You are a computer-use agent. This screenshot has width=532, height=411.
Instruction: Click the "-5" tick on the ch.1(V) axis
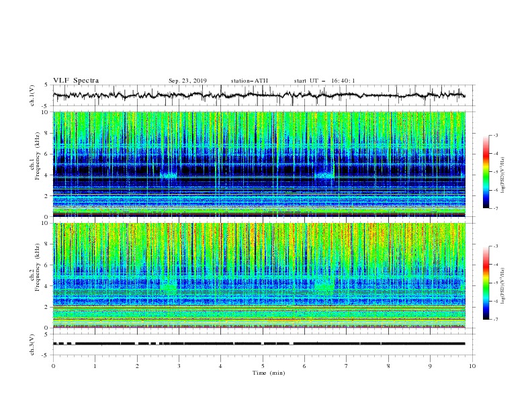point(46,106)
